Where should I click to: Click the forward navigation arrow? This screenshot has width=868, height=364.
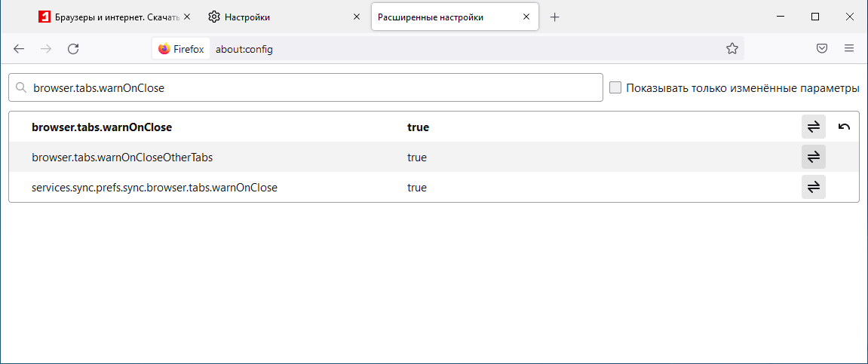click(x=46, y=49)
